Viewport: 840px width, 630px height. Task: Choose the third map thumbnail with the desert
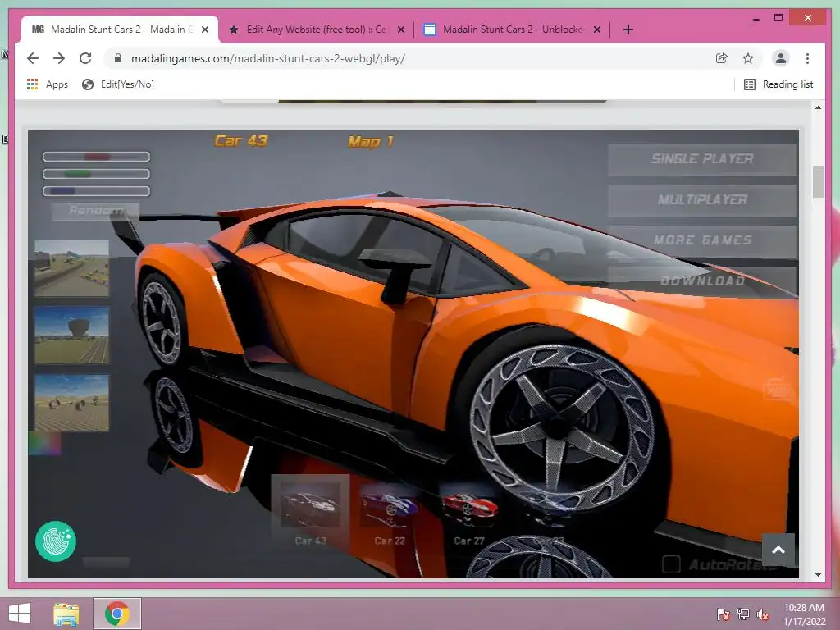click(72, 402)
